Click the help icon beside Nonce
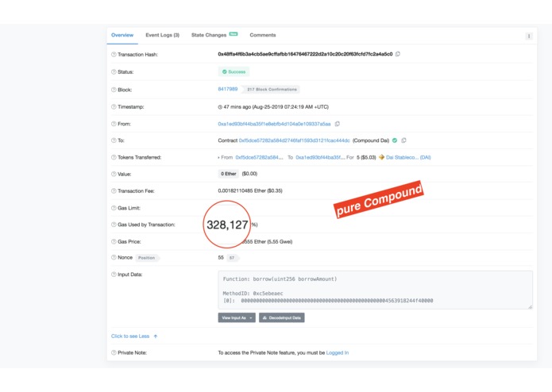This screenshot has width=552, height=392. pyautogui.click(x=114, y=257)
